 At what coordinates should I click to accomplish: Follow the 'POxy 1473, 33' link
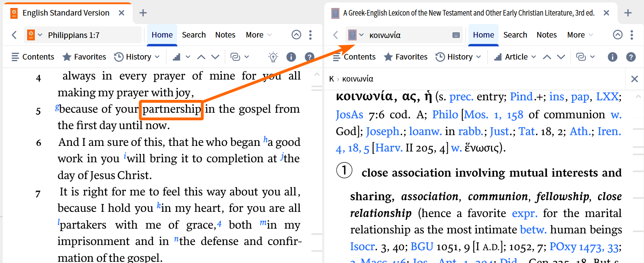coord(584,247)
